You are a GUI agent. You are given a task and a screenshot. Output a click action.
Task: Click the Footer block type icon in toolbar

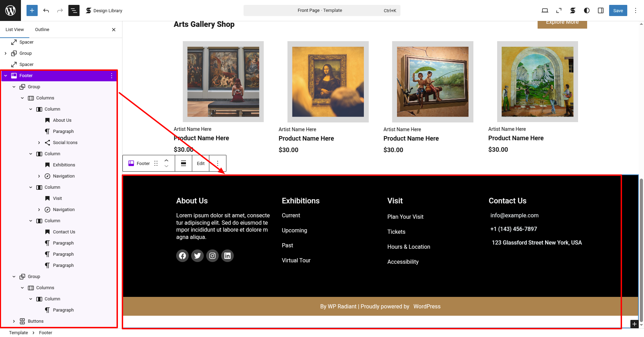(x=131, y=163)
